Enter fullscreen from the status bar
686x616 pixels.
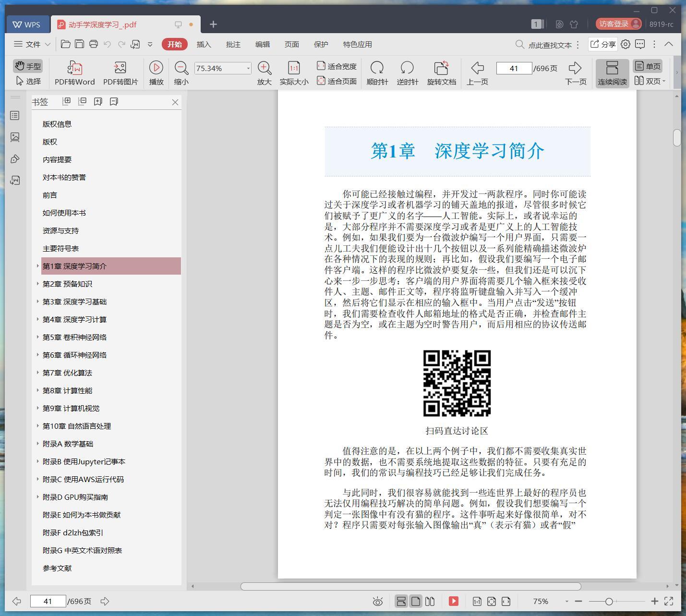click(669, 601)
